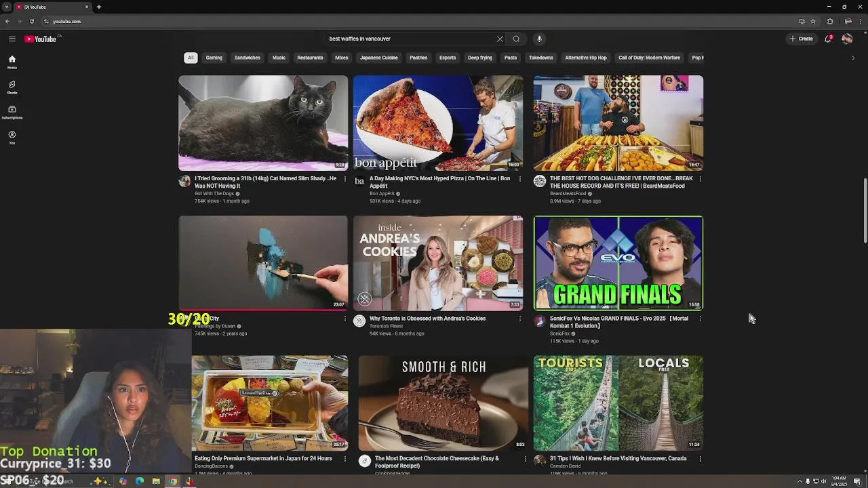Click Bon Appétit channel avatar
868x488 pixels.
tap(359, 181)
